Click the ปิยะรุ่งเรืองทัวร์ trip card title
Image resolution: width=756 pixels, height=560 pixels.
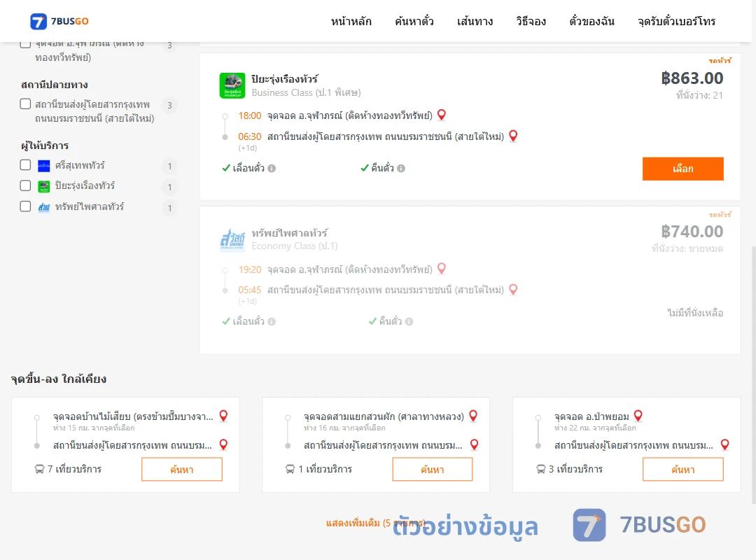coord(284,79)
